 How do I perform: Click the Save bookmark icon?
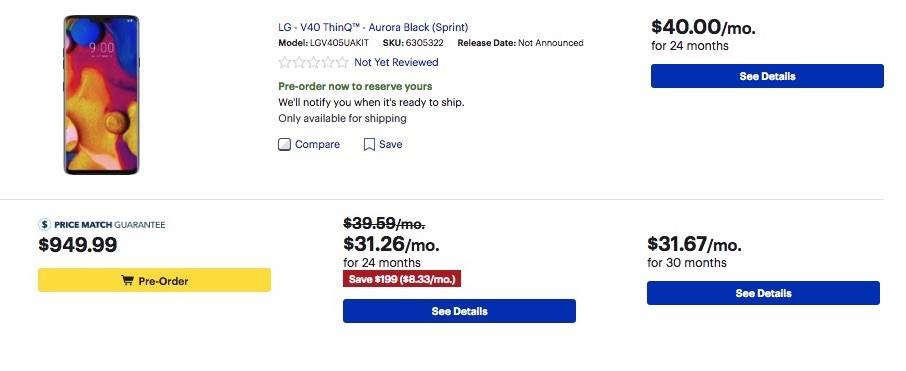(x=369, y=144)
